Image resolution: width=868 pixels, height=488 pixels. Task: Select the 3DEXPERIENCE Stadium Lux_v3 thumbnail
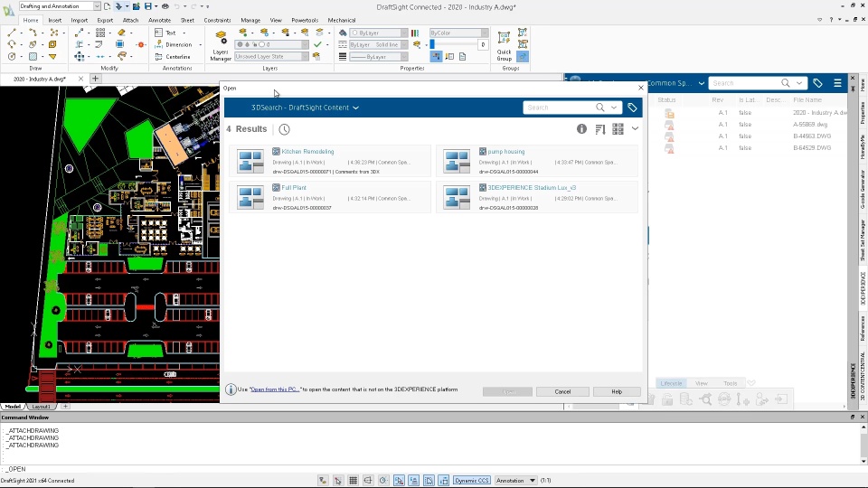coord(457,198)
